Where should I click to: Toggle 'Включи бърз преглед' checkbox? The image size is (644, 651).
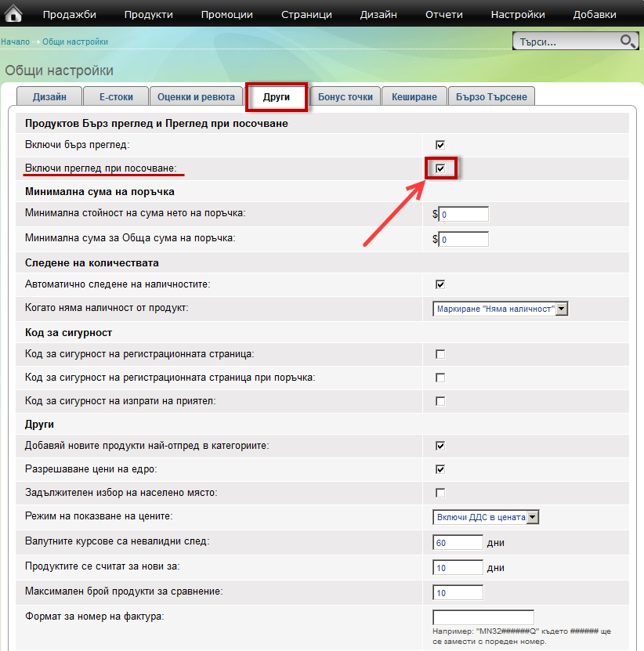[440, 145]
